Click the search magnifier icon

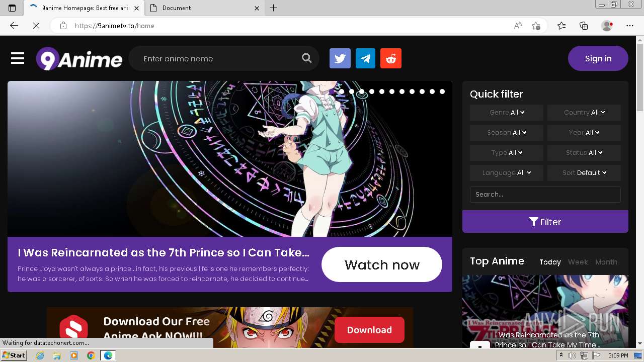[x=307, y=58]
